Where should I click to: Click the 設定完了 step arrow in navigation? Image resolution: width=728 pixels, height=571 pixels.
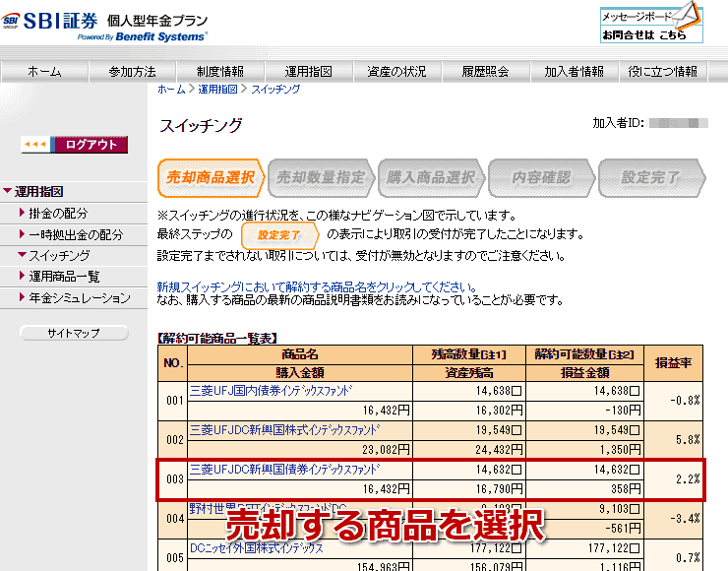point(650,178)
